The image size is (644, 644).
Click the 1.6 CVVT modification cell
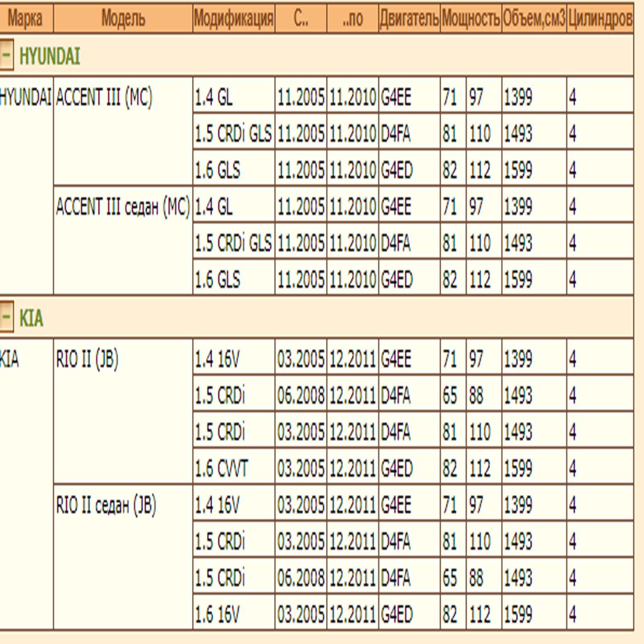[x=221, y=468]
